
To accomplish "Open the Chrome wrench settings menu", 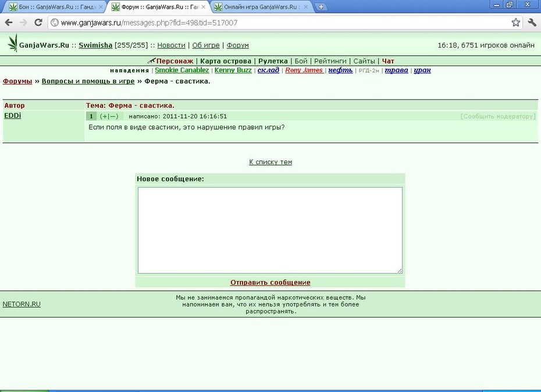I will 532,23.
